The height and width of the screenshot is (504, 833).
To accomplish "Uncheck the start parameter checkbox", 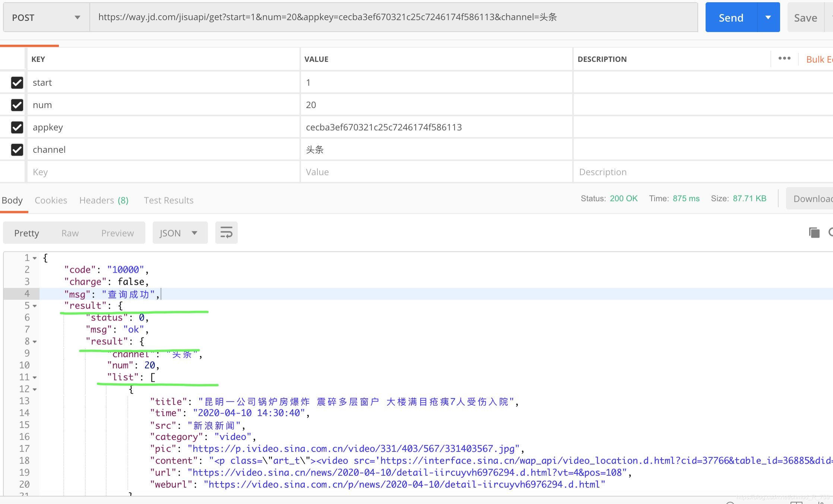I will click(17, 83).
